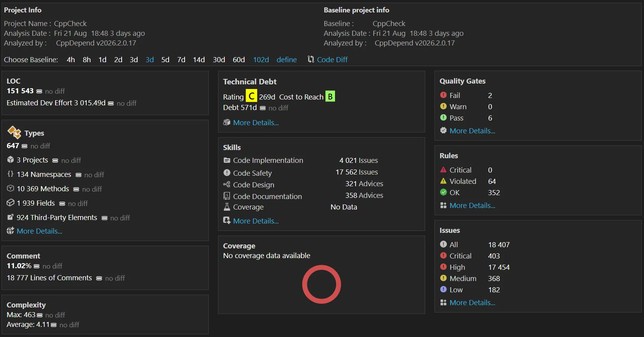The width and height of the screenshot is (644, 337).
Task: Open More Details under Technical Debt
Action: point(256,122)
